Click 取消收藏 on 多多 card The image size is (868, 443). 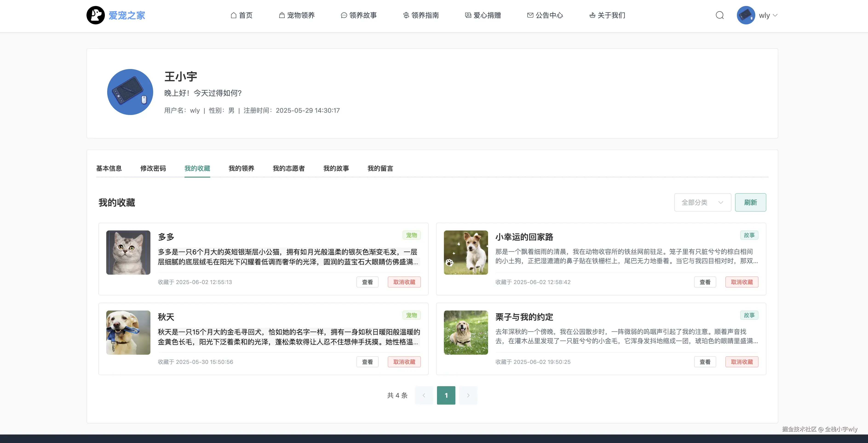404,282
